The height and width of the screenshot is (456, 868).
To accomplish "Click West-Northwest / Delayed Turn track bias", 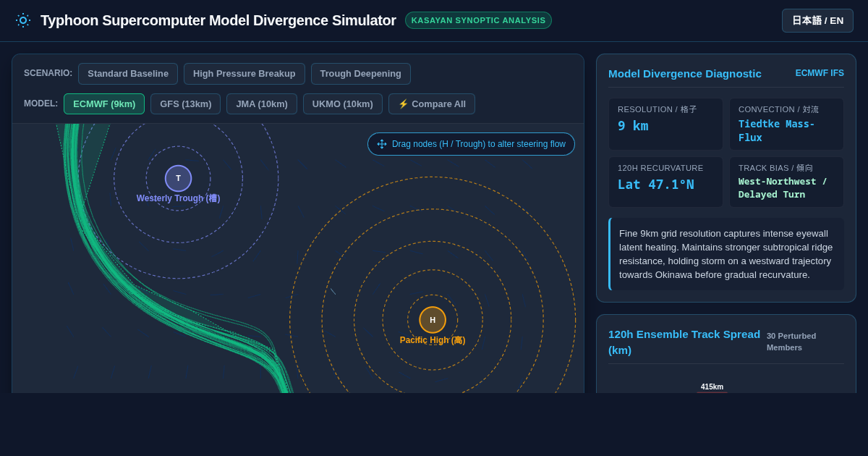I will coord(783,188).
